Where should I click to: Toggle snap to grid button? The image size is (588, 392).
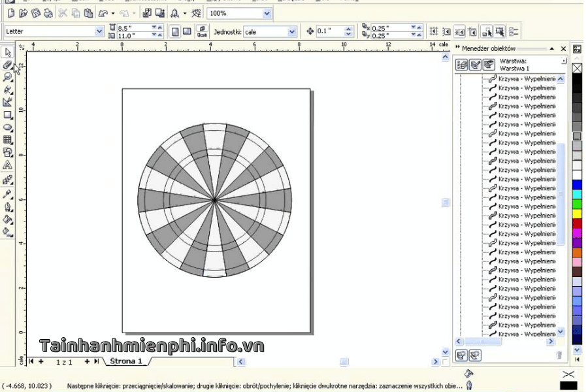coord(433,31)
